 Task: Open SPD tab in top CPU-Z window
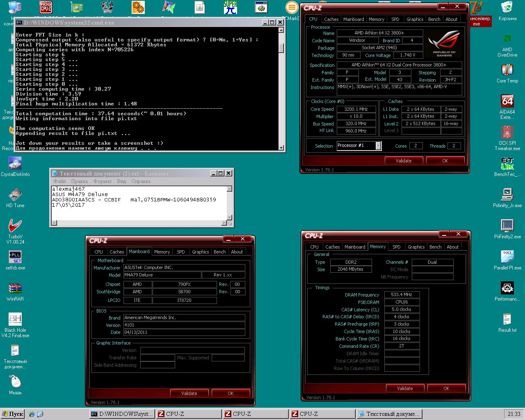(x=395, y=19)
